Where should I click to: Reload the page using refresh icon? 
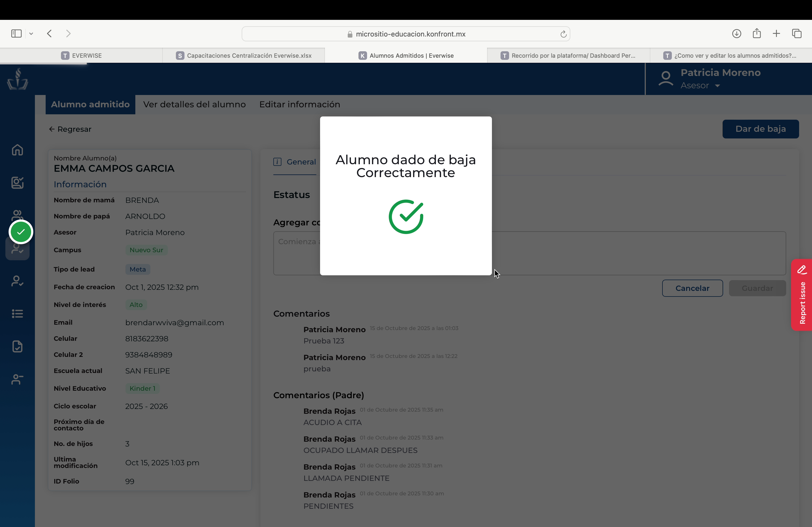click(563, 34)
